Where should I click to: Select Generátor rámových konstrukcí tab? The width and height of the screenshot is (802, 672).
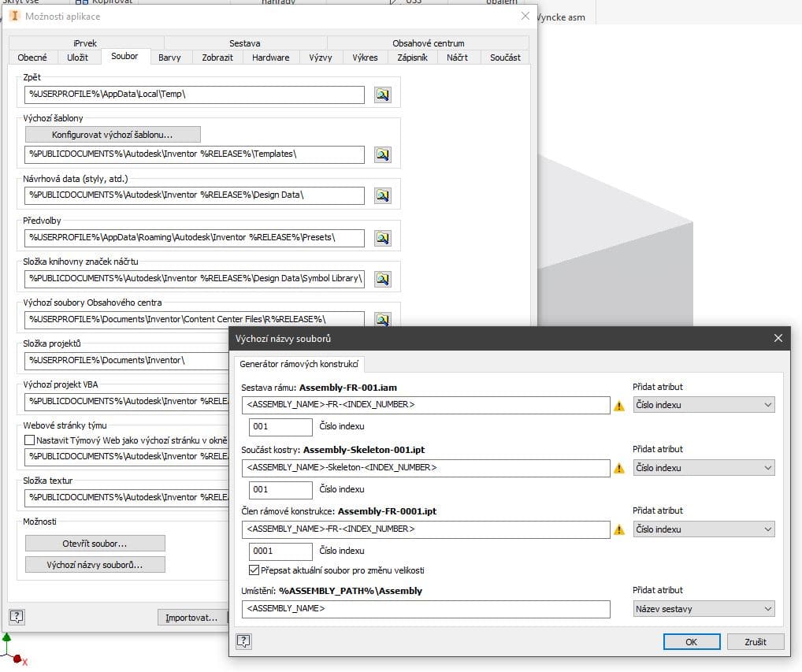[299, 364]
